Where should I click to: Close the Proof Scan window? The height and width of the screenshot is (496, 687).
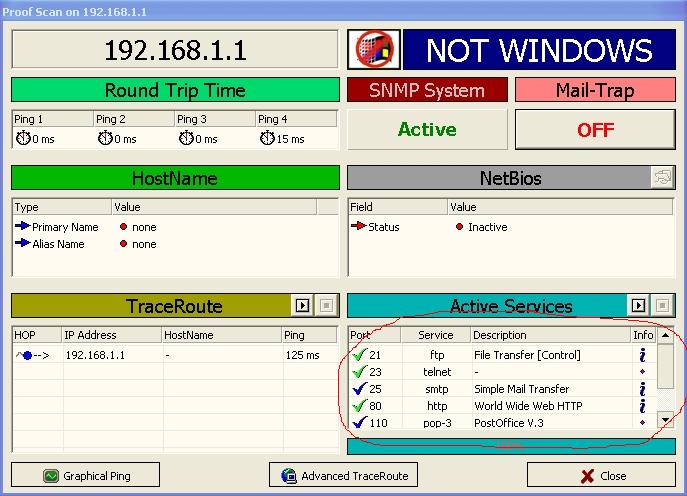tap(601, 475)
